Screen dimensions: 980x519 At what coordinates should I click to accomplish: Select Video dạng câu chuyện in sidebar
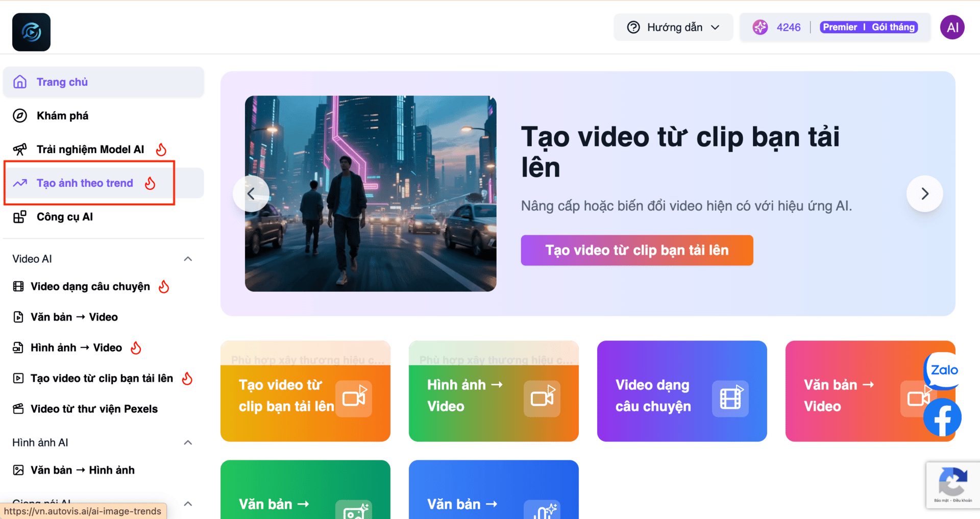(x=91, y=286)
